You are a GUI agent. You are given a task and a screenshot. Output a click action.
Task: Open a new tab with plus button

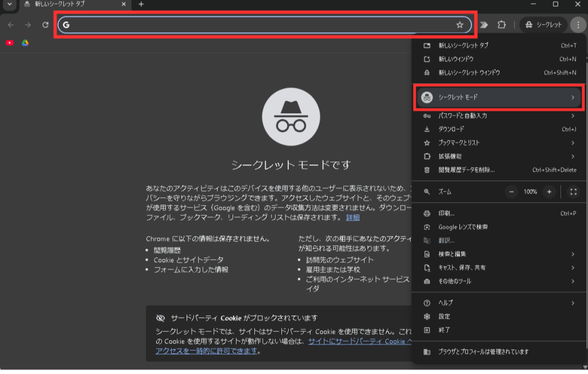point(141,5)
